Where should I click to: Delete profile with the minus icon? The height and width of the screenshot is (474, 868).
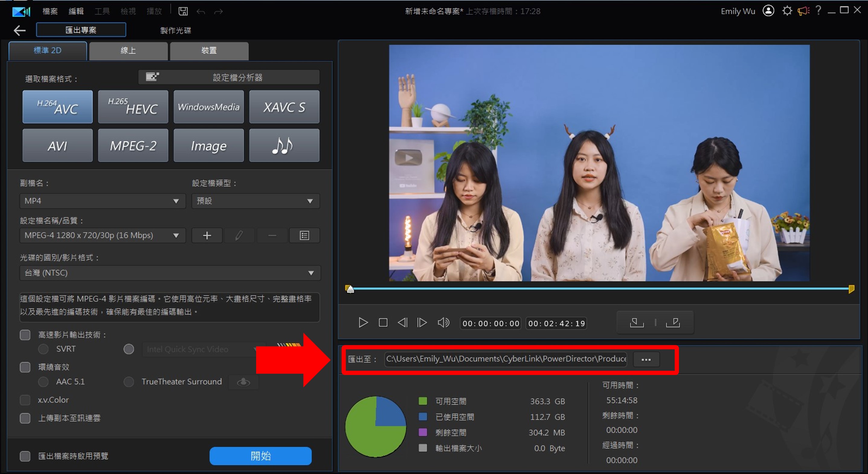[272, 235]
